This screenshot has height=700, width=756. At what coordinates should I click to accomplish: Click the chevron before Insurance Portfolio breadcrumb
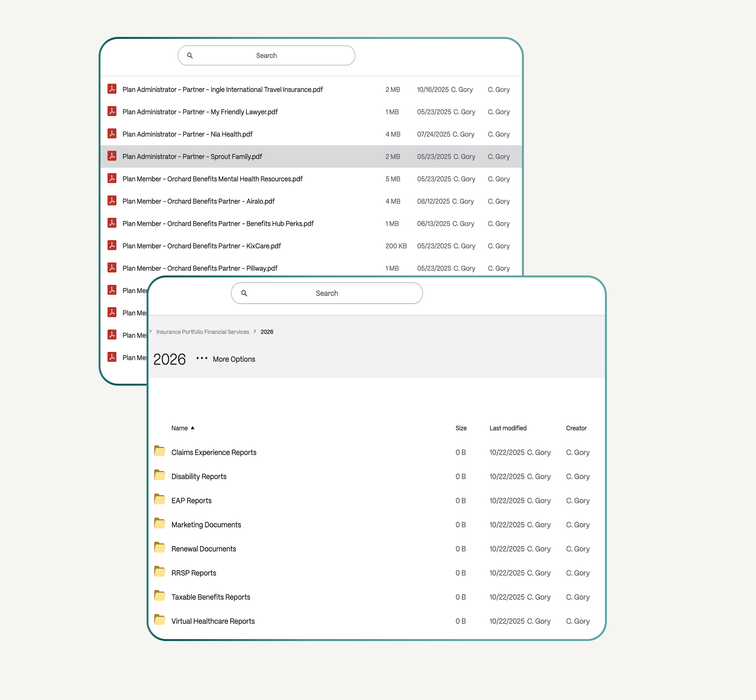pos(150,332)
